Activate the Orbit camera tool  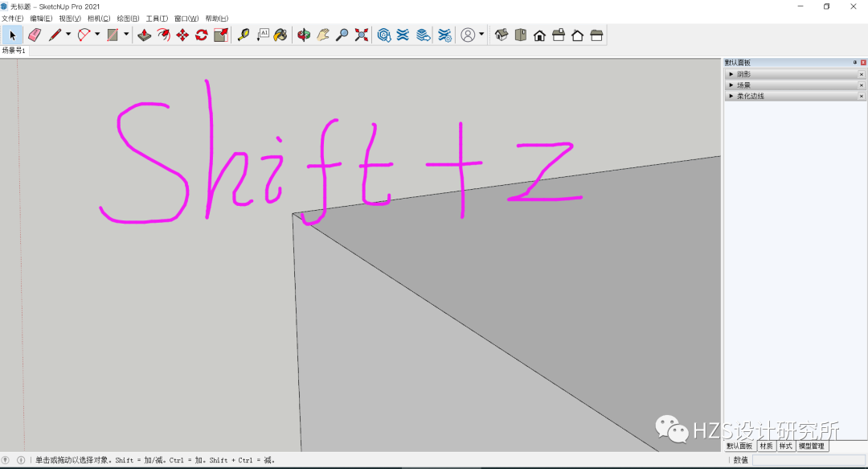[x=303, y=35]
